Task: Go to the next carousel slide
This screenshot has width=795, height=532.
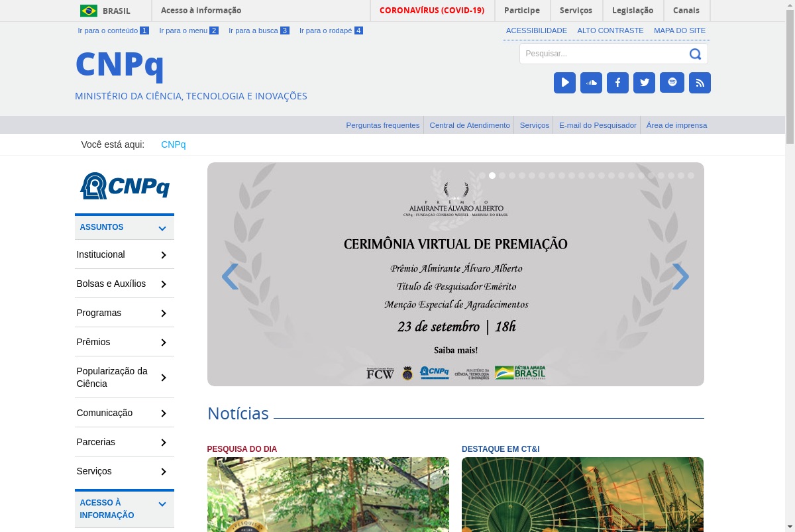Action: (x=680, y=276)
